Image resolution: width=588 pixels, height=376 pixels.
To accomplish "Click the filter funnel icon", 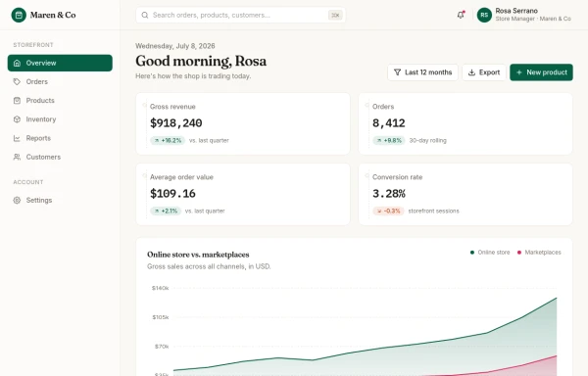I will pyautogui.click(x=398, y=72).
